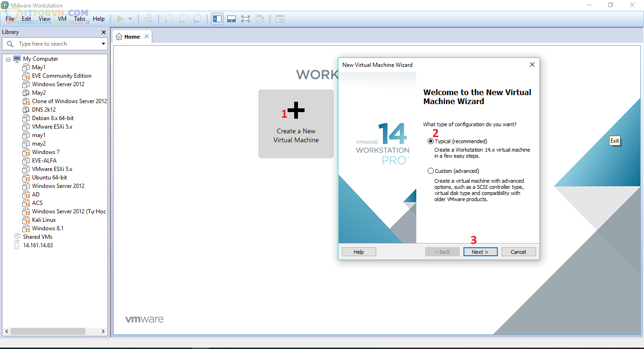Close the Library panel
644x349 pixels.
104,32
